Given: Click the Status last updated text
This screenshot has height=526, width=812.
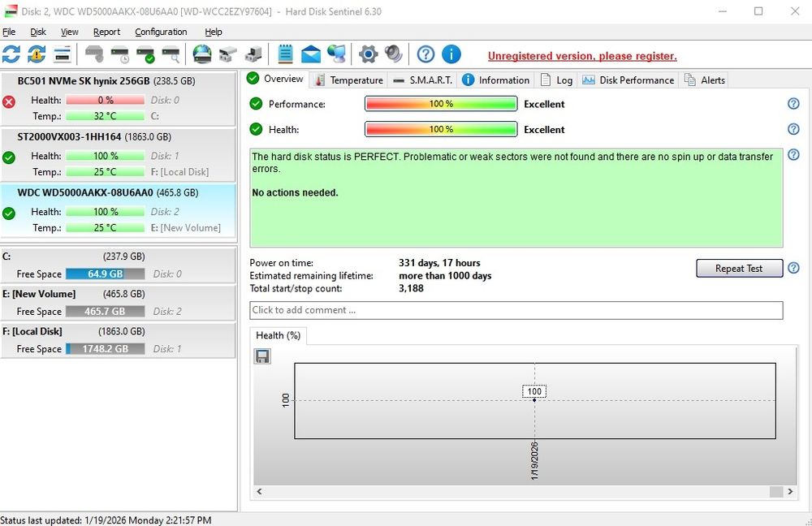Looking at the screenshot, I should (106, 520).
